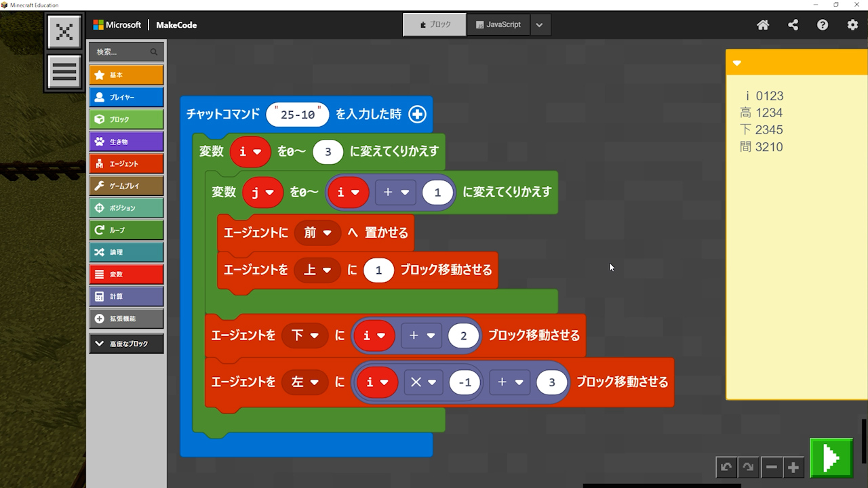This screenshot has width=868, height=488.
Task: Open the 前 direction dropdown in place block
Action: tap(317, 233)
